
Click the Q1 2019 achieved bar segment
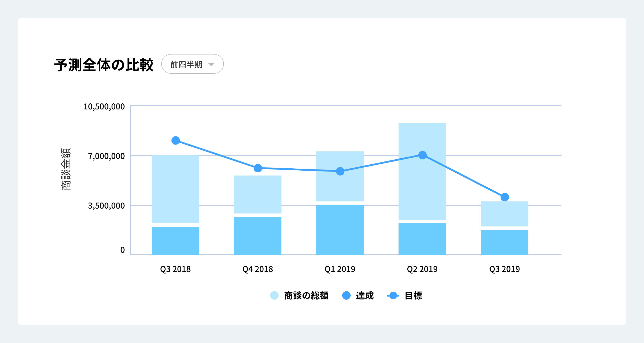pos(340,230)
